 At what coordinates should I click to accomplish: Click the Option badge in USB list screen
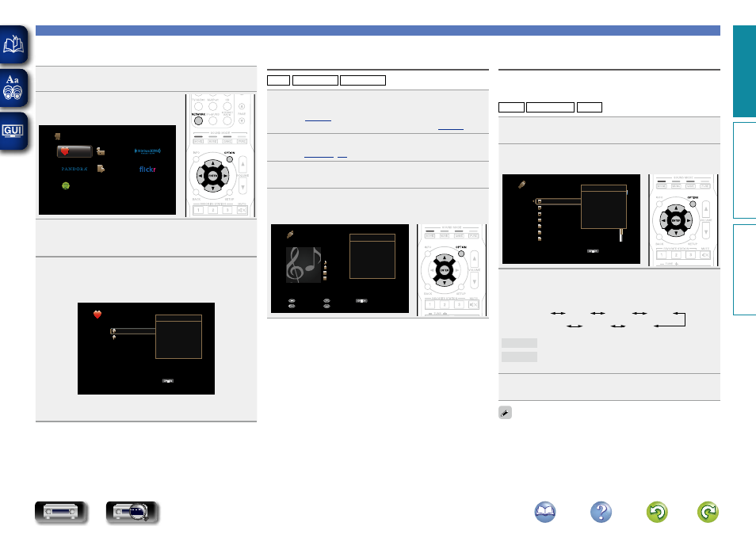coord(593,251)
